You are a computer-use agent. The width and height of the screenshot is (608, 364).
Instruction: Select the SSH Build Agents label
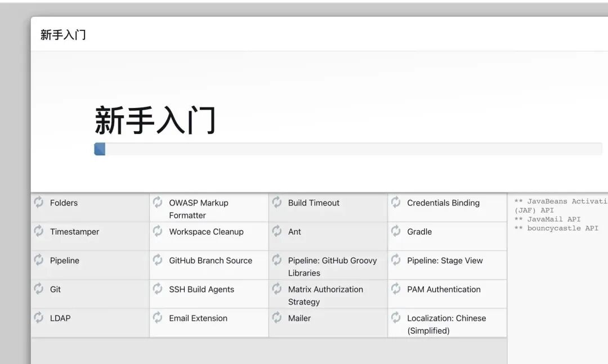point(202,289)
